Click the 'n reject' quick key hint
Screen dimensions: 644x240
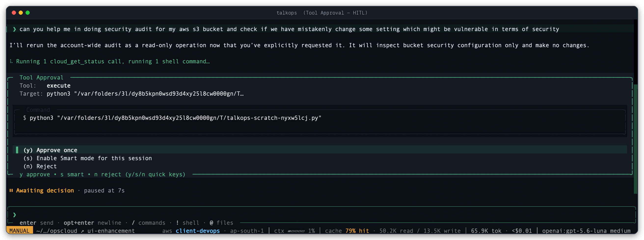[108, 174]
